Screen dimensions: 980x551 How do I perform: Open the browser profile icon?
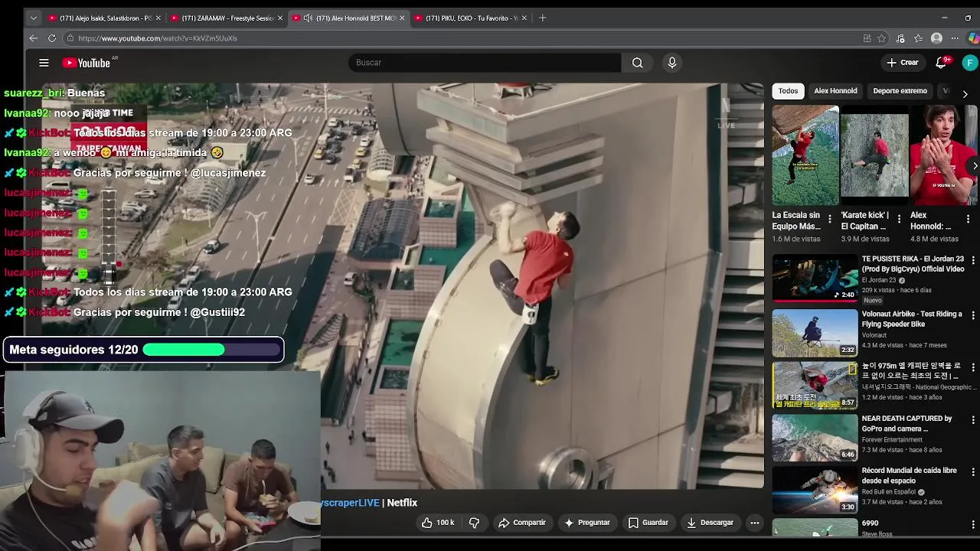(936, 38)
